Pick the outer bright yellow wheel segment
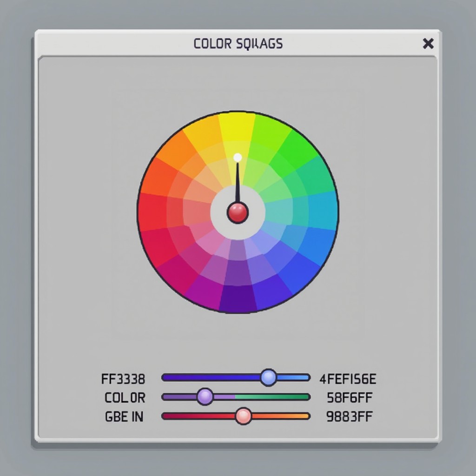Screen dimensions: 476x476 click(x=237, y=127)
